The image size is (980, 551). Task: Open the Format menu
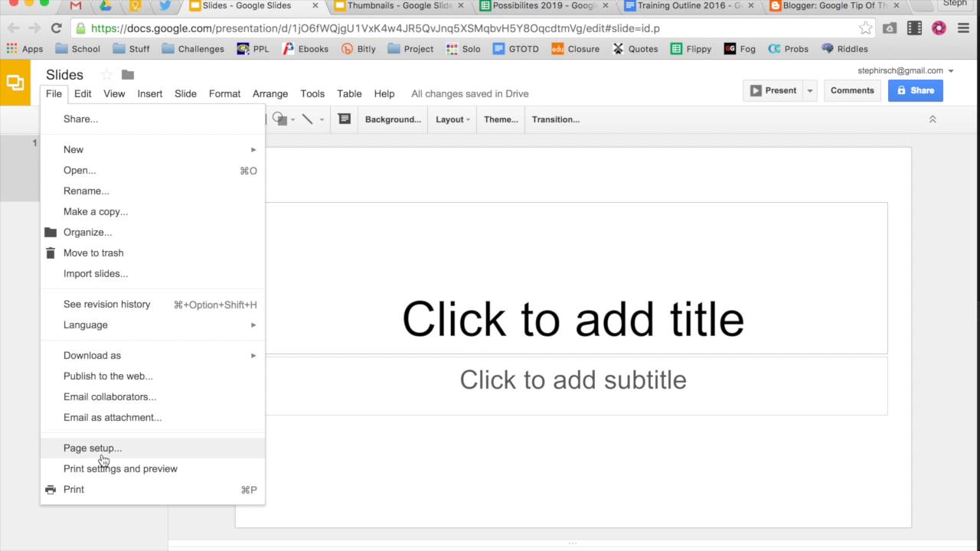224,94
